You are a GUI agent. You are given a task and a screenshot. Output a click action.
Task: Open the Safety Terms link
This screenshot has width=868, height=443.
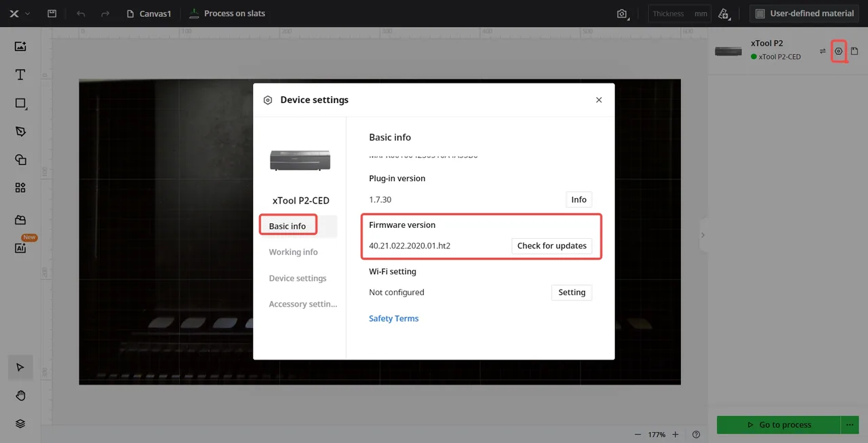(393, 318)
